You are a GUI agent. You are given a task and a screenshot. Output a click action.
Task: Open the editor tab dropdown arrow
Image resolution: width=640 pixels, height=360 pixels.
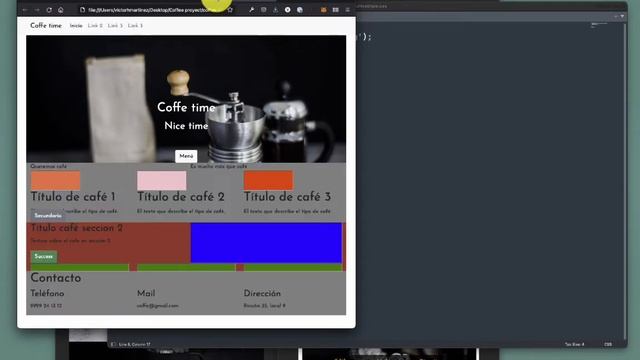point(622,16)
